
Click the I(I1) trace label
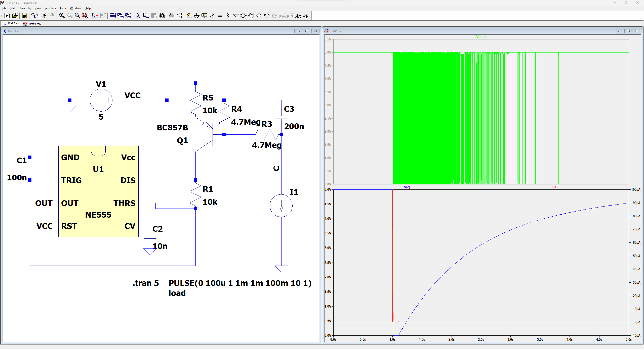coord(554,187)
